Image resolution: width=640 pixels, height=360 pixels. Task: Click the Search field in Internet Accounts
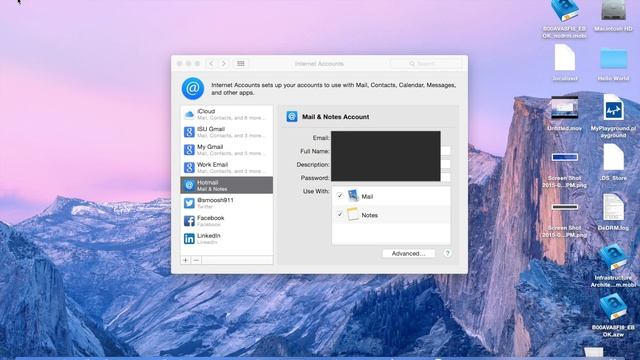tap(426, 64)
